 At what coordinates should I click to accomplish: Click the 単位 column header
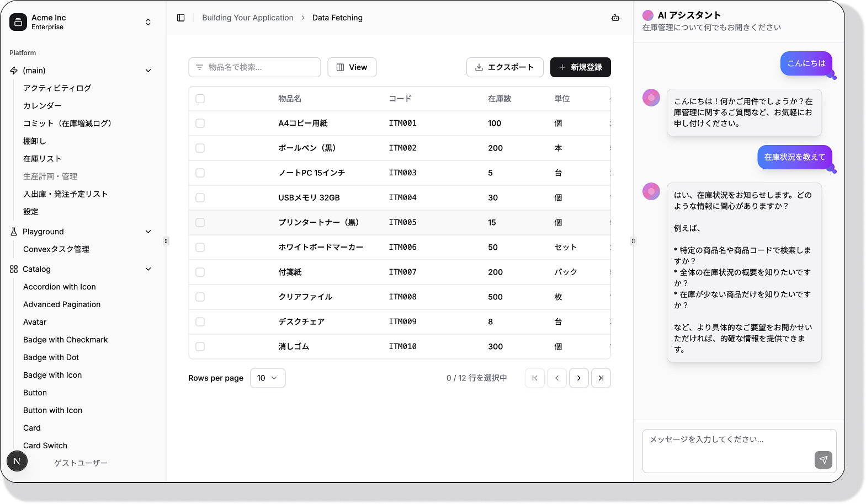pos(562,99)
